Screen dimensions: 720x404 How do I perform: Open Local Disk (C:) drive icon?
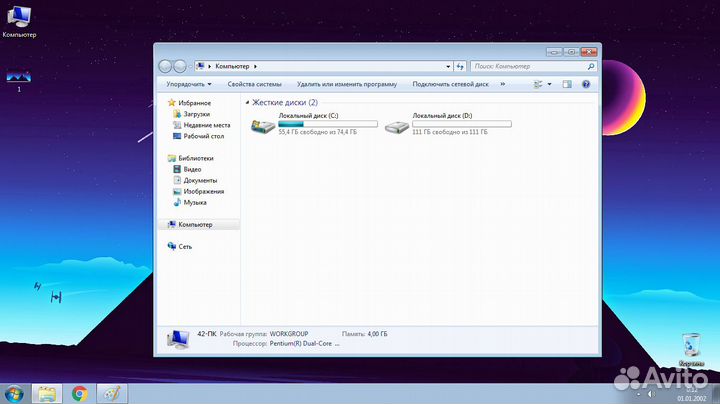click(x=263, y=126)
